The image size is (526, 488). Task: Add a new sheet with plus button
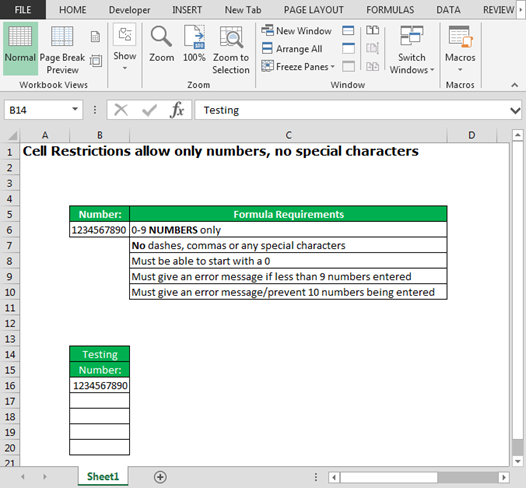(x=160, y=477)
